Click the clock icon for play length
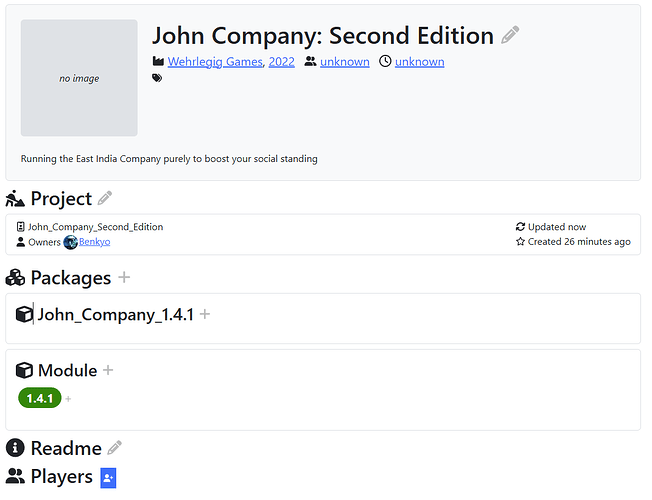The width and height of the screenshot is (652, 500). click(x=384, y=62)
